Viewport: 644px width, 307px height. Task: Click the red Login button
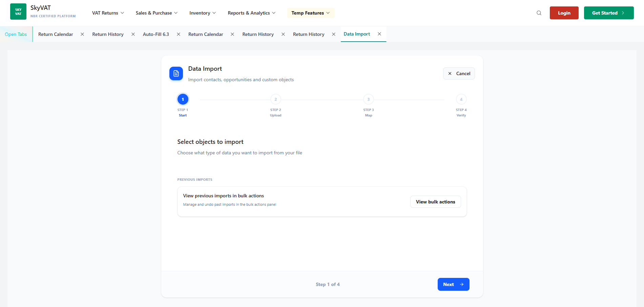tap(564, 13)
